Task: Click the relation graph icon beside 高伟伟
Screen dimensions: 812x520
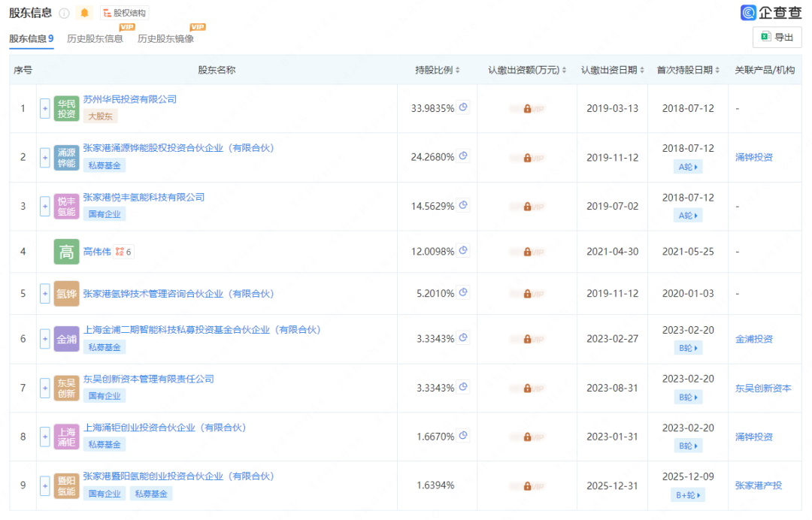Action: 120,252
